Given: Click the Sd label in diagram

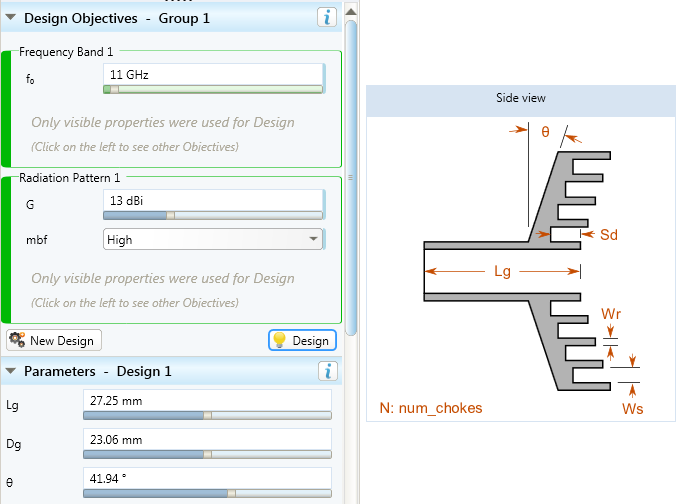Looking at the screenshot, I should tap(609, 235).
